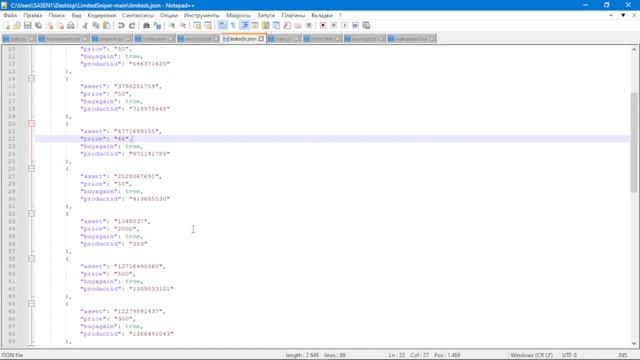The height and width of the screenshot is (360, 640).
Task: Redo the last undone edit
Action: [x=132, y=25]
